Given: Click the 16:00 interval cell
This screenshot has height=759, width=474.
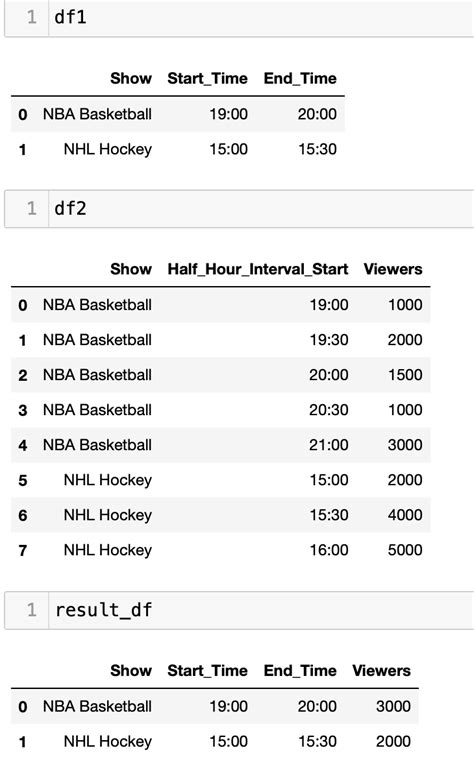Looking at the screenshot, I should coord(329,550).
